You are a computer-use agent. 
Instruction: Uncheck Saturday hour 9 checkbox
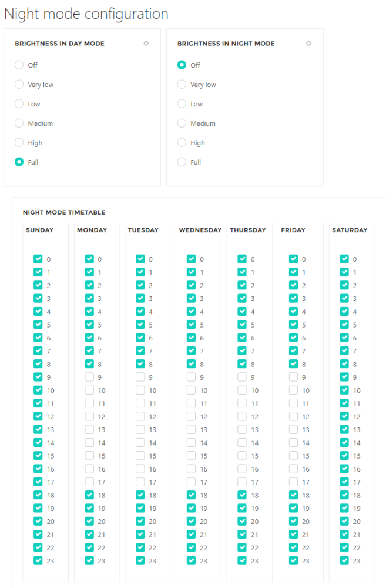point(344,377)
